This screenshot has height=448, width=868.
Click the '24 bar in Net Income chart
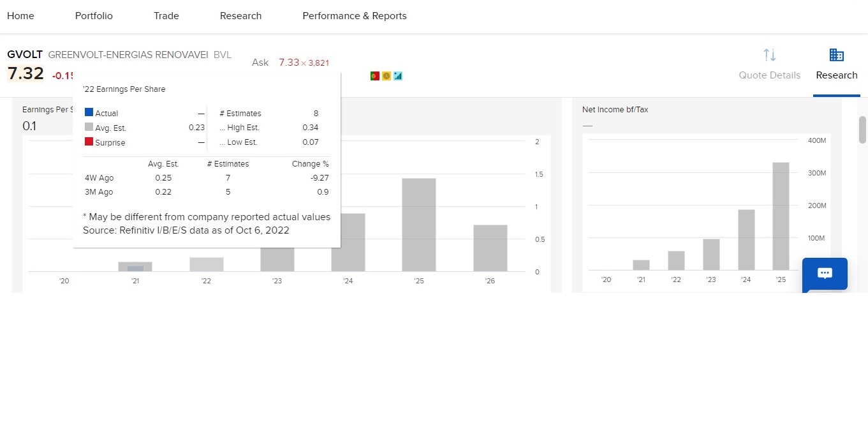tap(746, 240)
